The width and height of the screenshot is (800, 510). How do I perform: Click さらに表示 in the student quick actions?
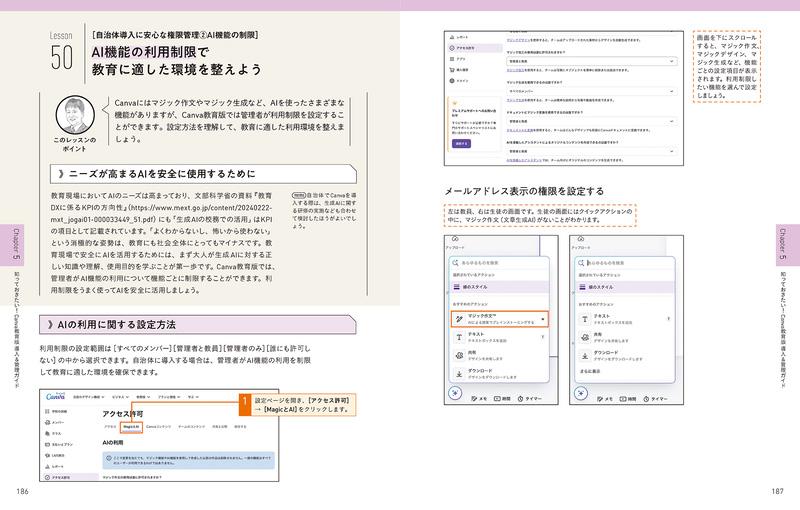point(590,371)
